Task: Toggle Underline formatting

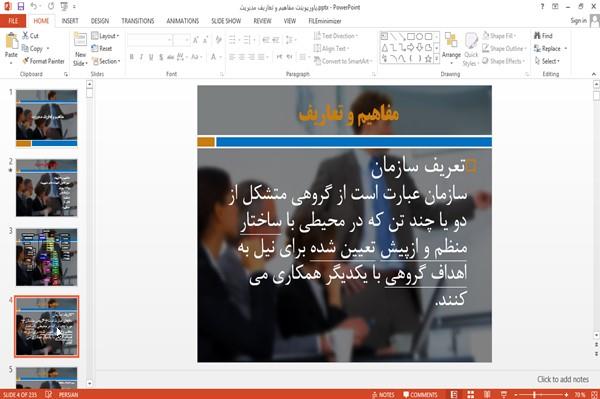Action: coord(151,57)
